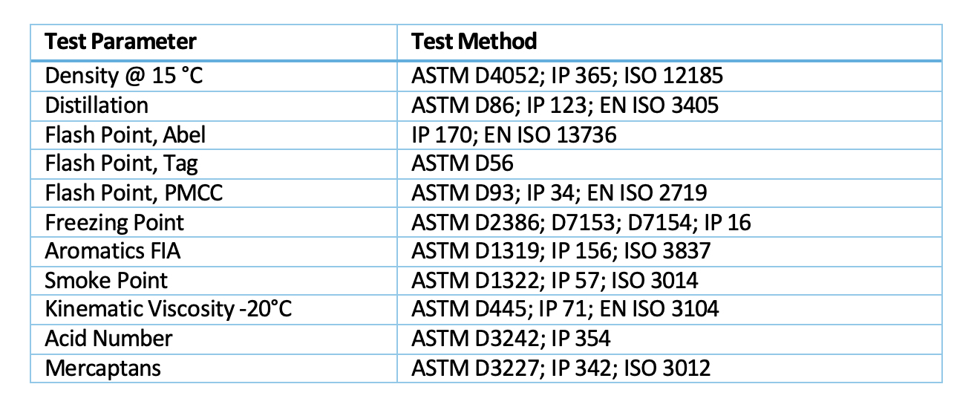Click the "Test Method" column header
Viewport: 980px width, 410px height.
(x=474, y=42)
